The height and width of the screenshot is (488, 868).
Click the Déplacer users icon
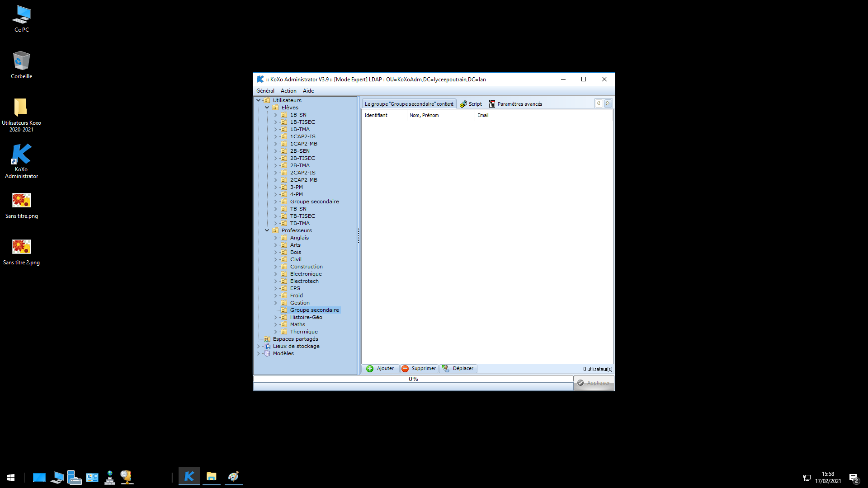tap(446, 369)
